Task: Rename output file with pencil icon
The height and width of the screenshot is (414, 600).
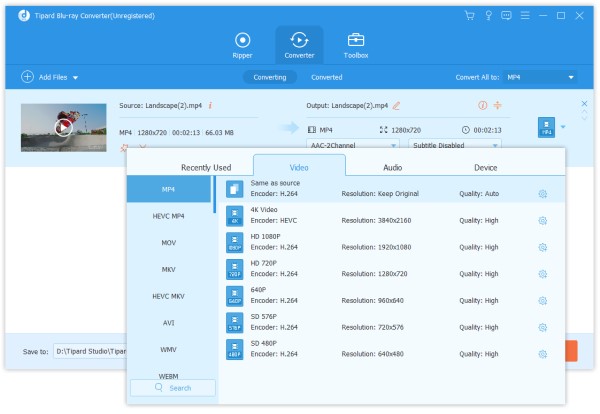Action: point(397,105)
